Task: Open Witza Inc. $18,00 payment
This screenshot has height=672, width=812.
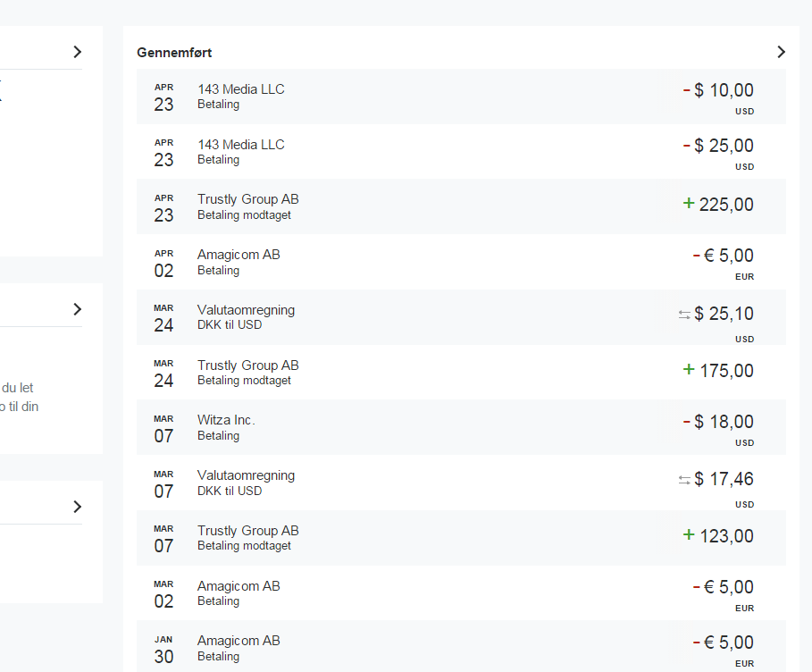Action: tap(462, 427)
